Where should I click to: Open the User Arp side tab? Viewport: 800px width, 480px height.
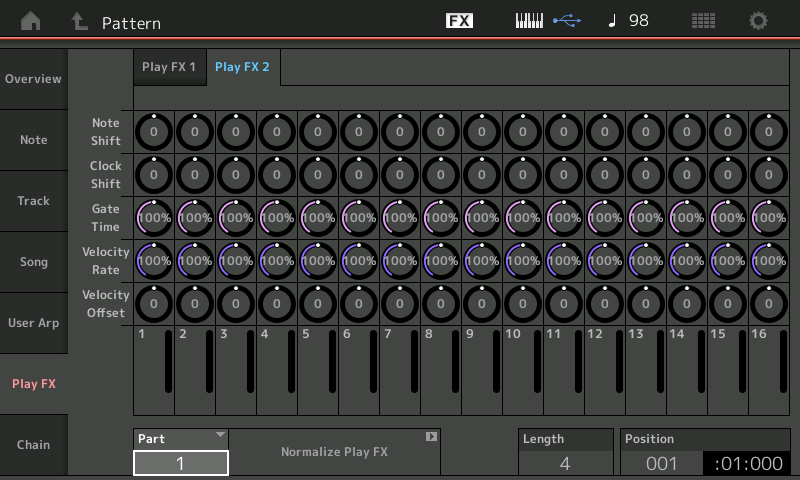(34, 323)
